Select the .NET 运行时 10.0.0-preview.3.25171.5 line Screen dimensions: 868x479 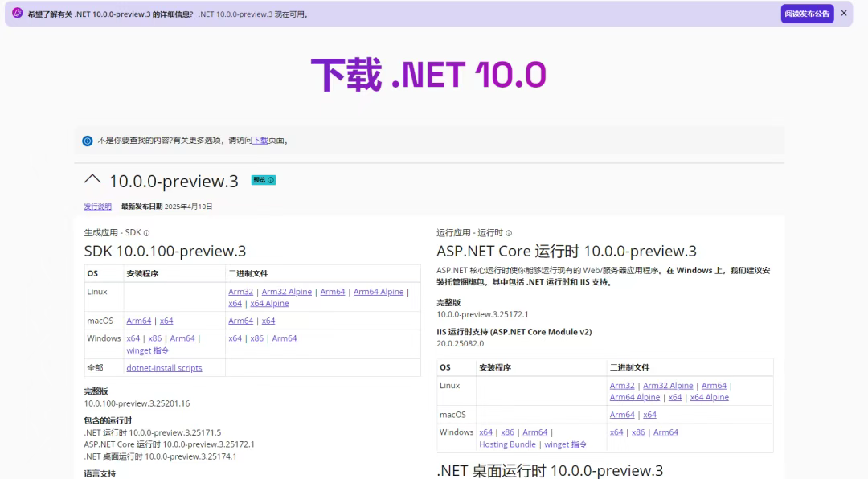[x=152, y=433]
